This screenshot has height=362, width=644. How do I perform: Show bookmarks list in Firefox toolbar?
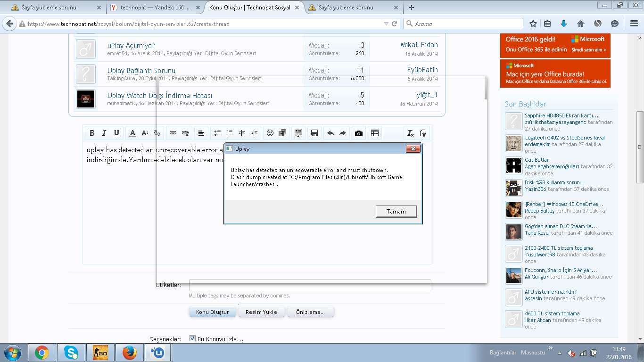(548, 24)
